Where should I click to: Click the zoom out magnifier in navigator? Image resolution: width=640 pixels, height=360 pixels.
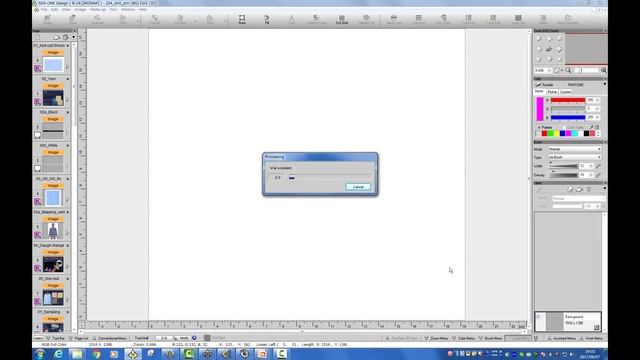tap(568, 70)
